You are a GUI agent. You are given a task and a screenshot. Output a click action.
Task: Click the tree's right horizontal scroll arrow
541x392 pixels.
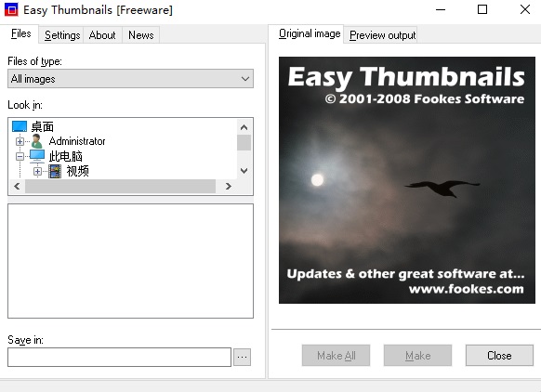pyautogui.click(x=228, y=186)
